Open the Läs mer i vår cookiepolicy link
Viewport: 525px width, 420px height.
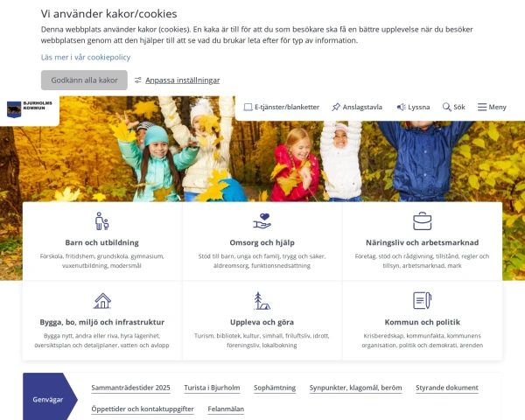[86, 57]
